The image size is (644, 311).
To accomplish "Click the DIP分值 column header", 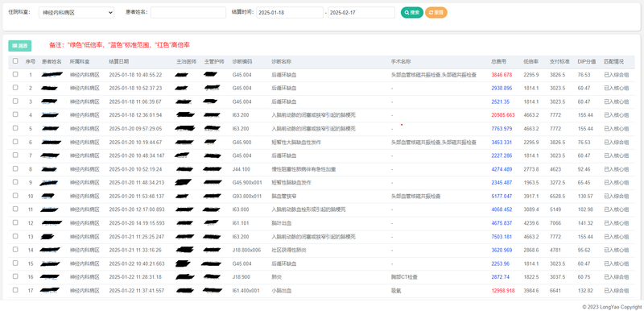I will [x=587, y=61].
